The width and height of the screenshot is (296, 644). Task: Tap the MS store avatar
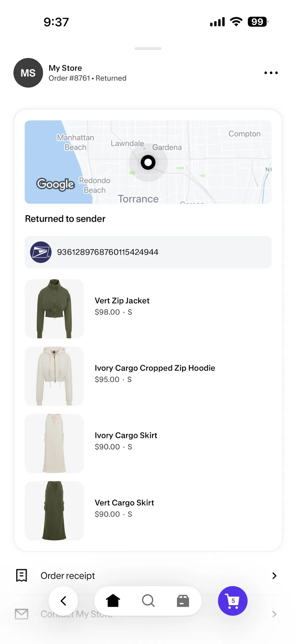[x=28, y=73]
